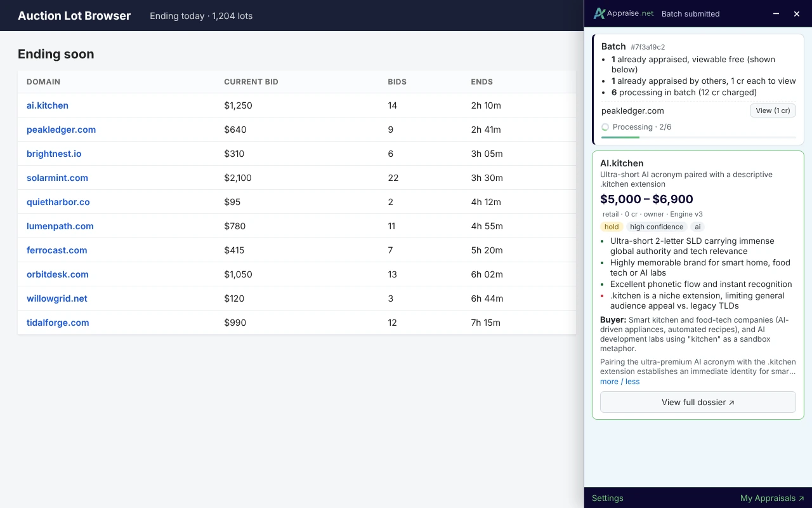The height and width of the screenshot is (508, 812).
Task: Open the peakledger.com lot in the auction table
Action: [61, 130]
